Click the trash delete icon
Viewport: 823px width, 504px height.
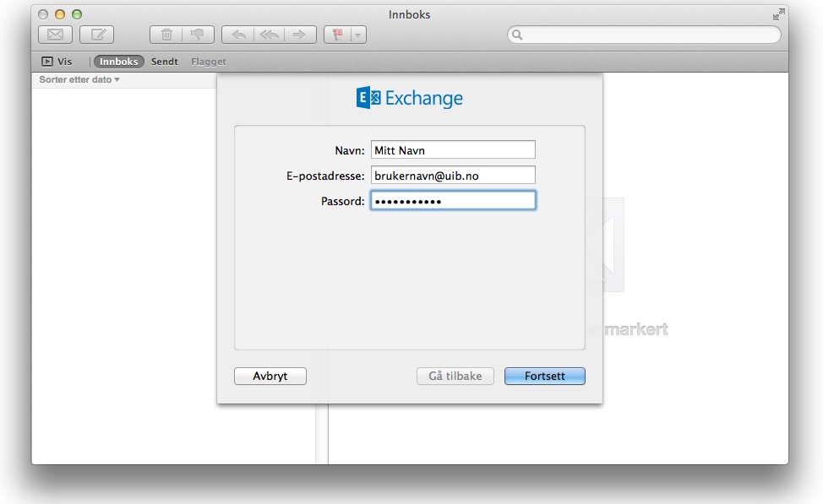pyautogui.click(x=166, y=35)
